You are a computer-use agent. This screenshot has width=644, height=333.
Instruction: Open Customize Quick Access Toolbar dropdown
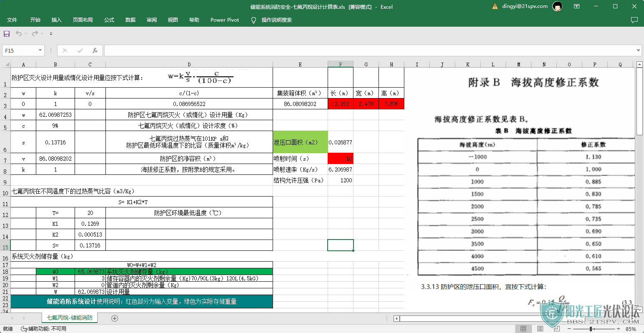pos(51,34)
